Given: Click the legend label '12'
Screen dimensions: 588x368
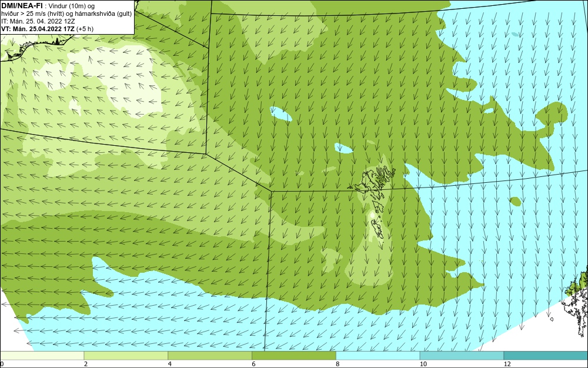Looking at the screenshot, I should 507,364.
